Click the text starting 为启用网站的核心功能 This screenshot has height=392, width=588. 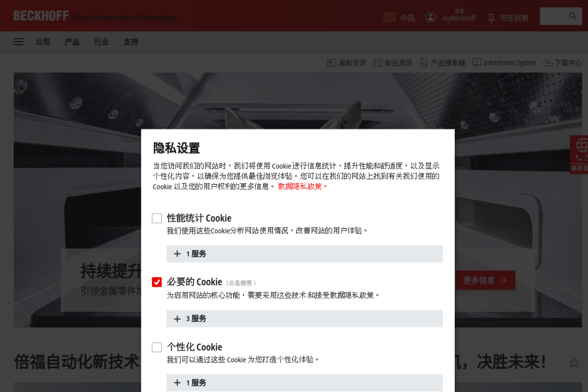(274, 295)
